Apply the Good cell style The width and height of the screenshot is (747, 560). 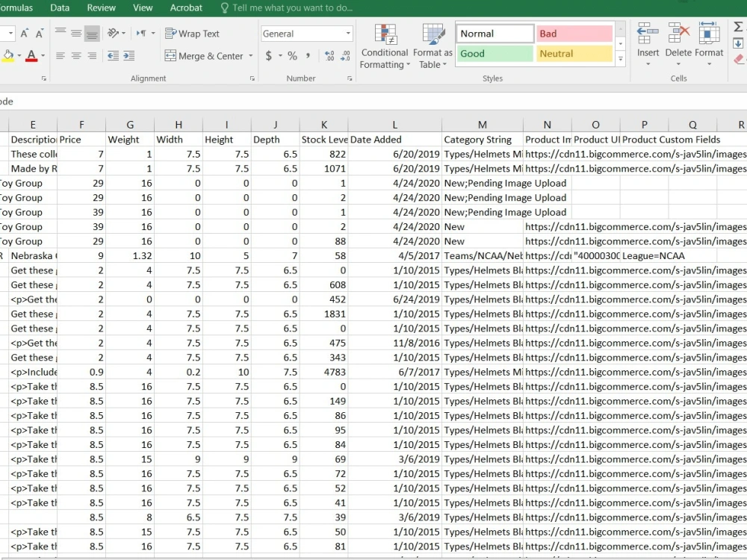[495, 53]
